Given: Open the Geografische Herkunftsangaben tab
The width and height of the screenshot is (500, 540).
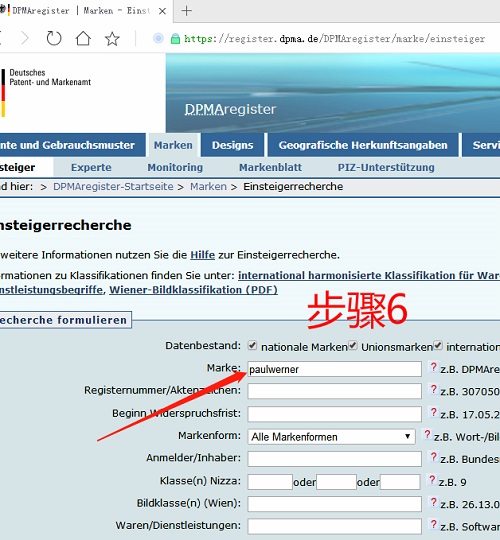Looking at the screenshot, I should point(363,145).
